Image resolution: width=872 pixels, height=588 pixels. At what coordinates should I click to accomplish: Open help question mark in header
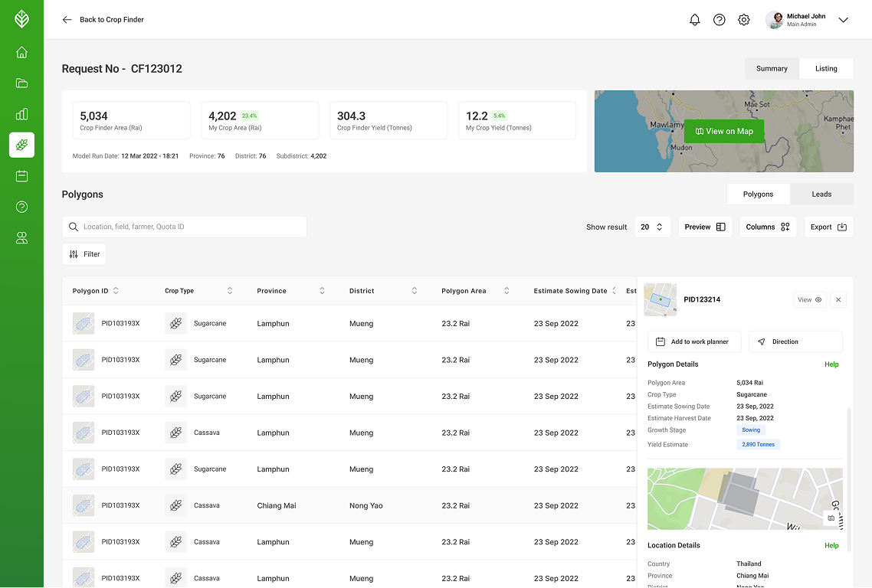click(x=719, y=20)
